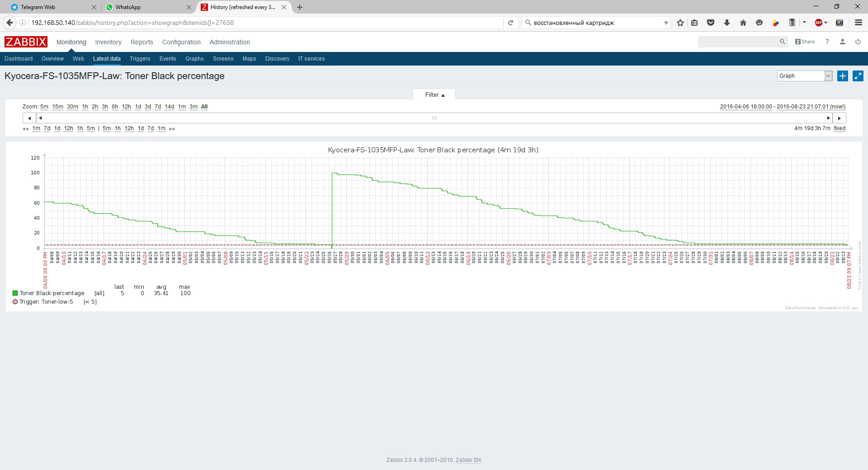Open Reports menu
The height and width of the screenshot is (470, 868).
click(x=142, y=42)
